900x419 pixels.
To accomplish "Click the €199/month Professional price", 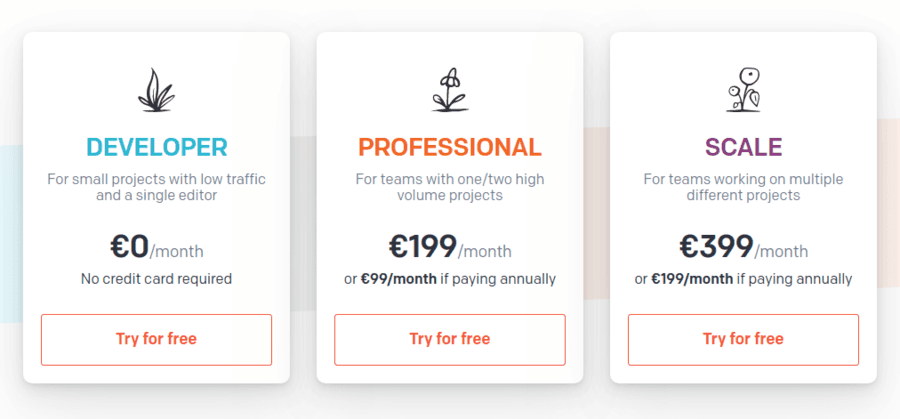I will [450, 247].
